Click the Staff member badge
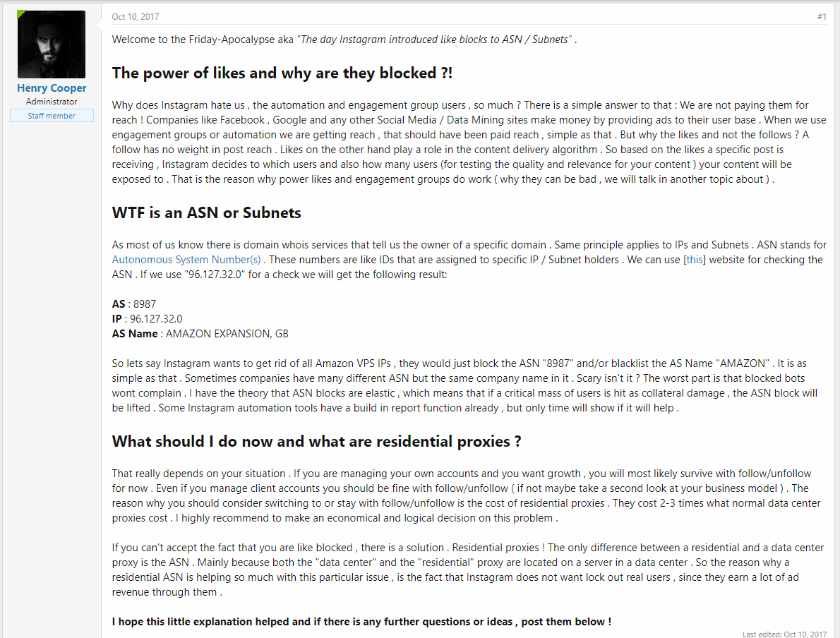 point(52,116)
